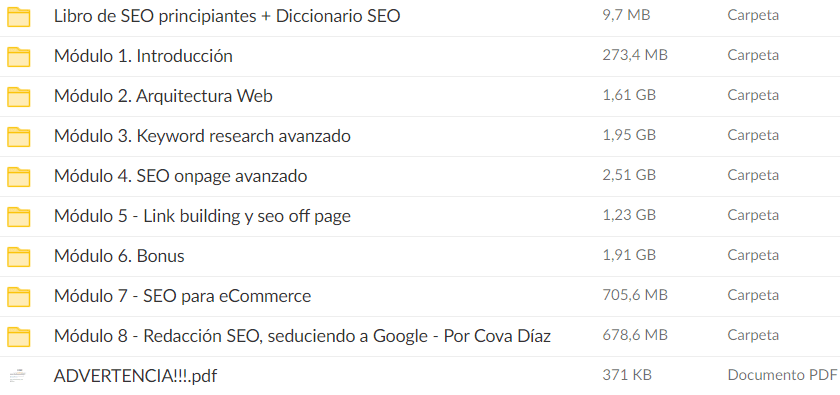Click folder icon for Módulo 8 Redacción SEO
This screenshot has height=395, width=840.
point(18,337)
